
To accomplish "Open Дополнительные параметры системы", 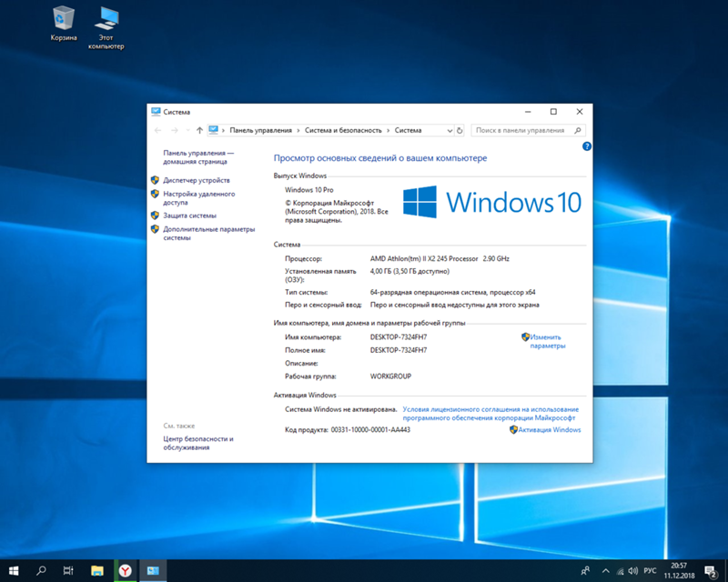I will [x=209, y=234].
